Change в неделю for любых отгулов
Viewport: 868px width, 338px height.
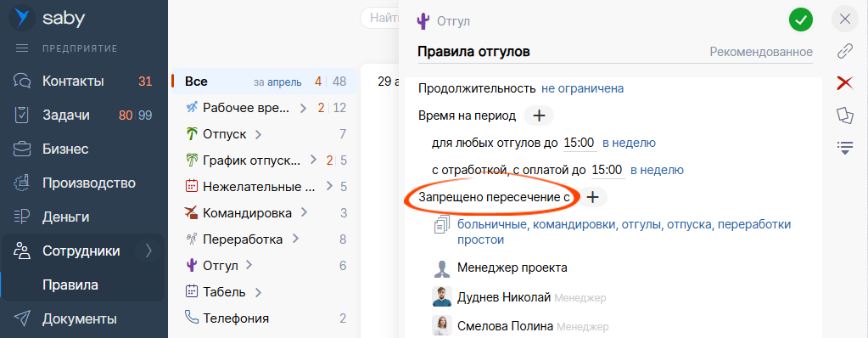click(x=629, y=143)
